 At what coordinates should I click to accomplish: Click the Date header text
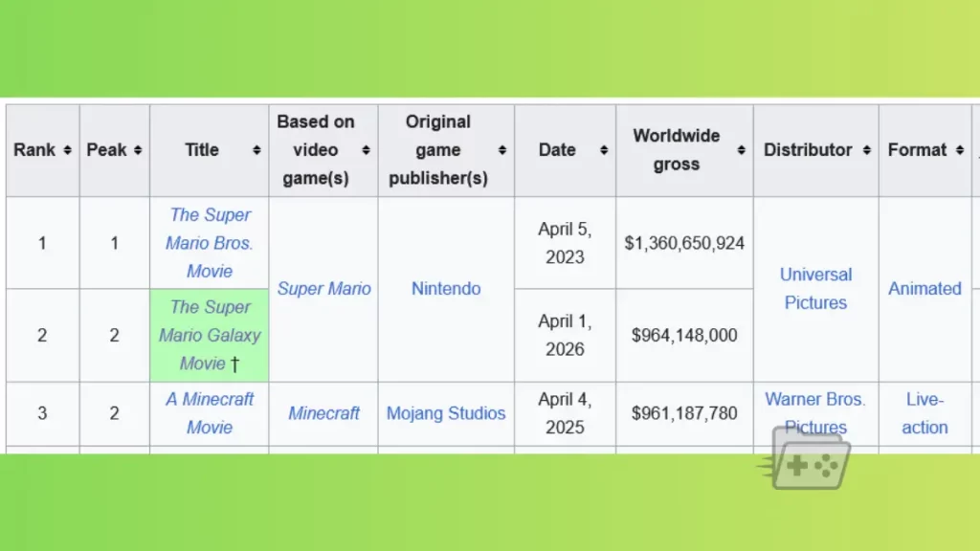point(557,150)
